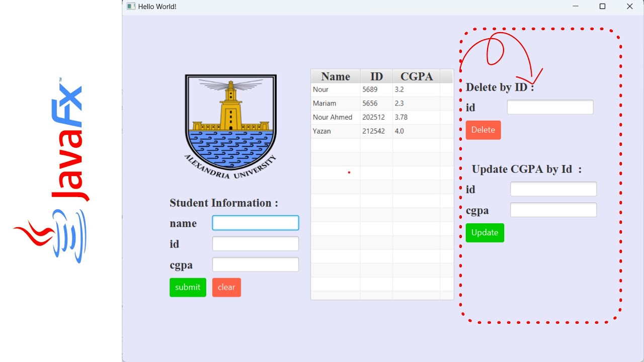This screenshot has width=644, height=362.
Task: Click the Hello World! window title icon
Action: (x=131, y=6)
